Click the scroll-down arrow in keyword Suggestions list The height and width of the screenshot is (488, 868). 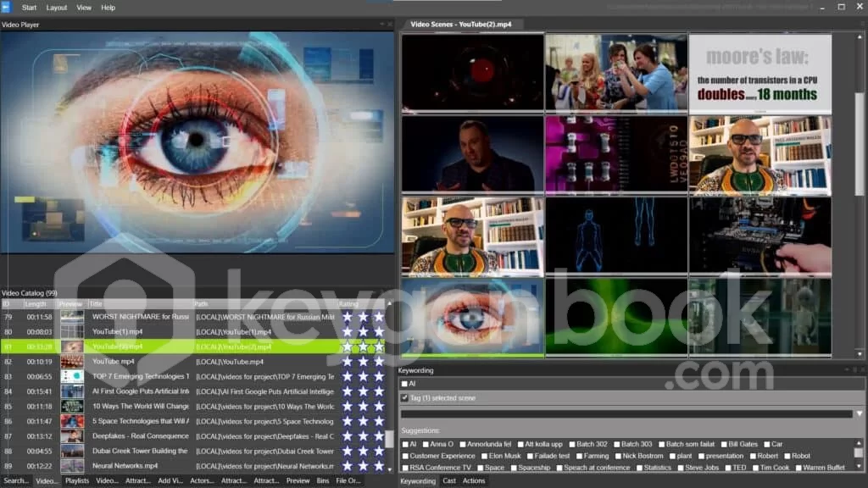point(859,466)
